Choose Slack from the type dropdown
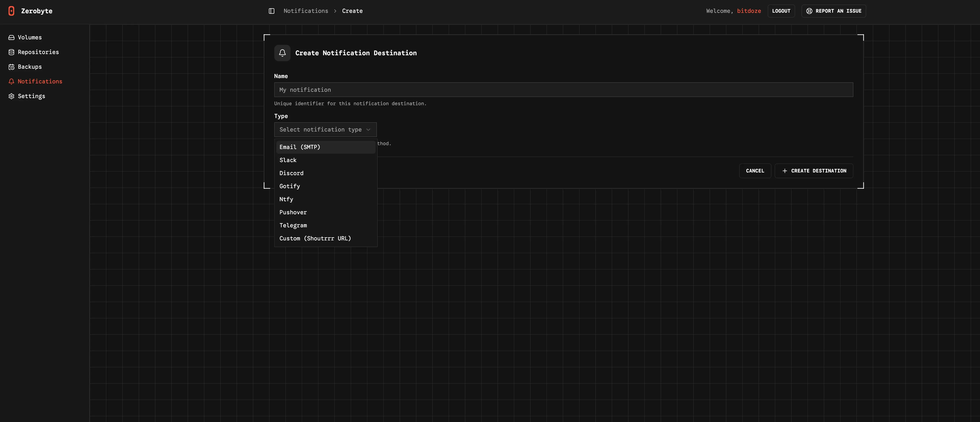The image size is (980, 422). (x=288, y=160)
